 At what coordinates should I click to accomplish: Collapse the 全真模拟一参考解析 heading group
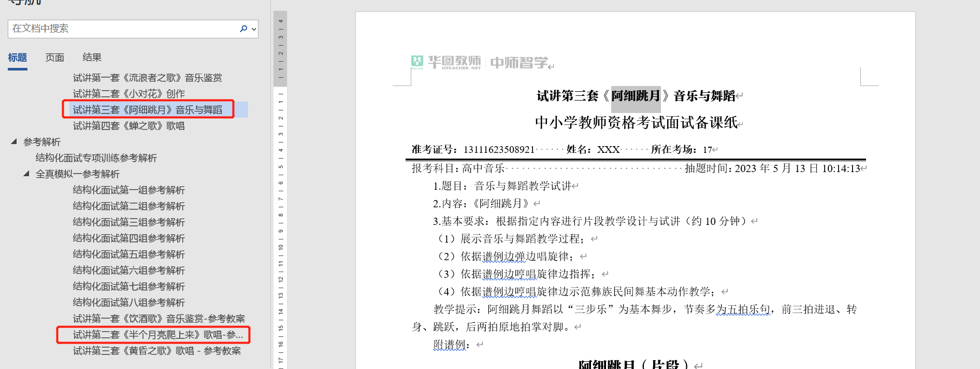(x=26, y=174)
